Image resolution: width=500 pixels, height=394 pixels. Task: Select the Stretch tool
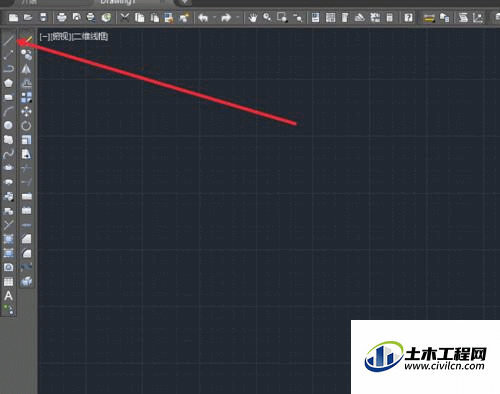click(26, 154)
